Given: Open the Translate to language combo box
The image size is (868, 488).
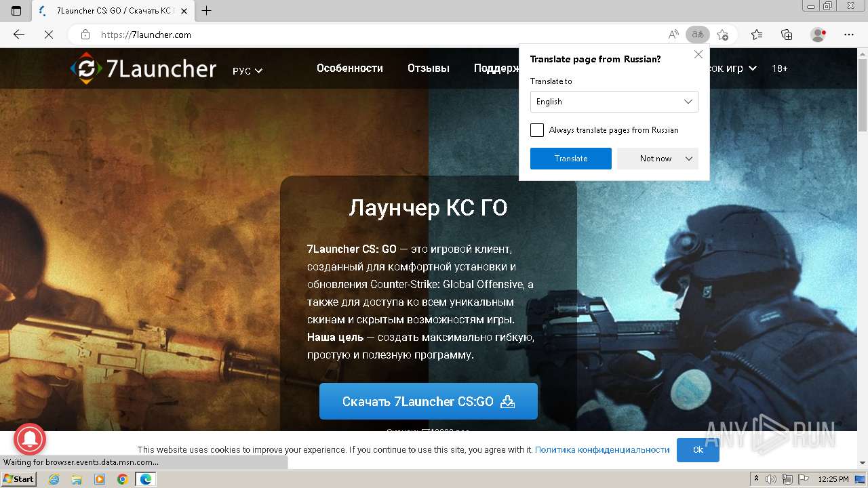Looking at the screenshot, I should (614, 102).
